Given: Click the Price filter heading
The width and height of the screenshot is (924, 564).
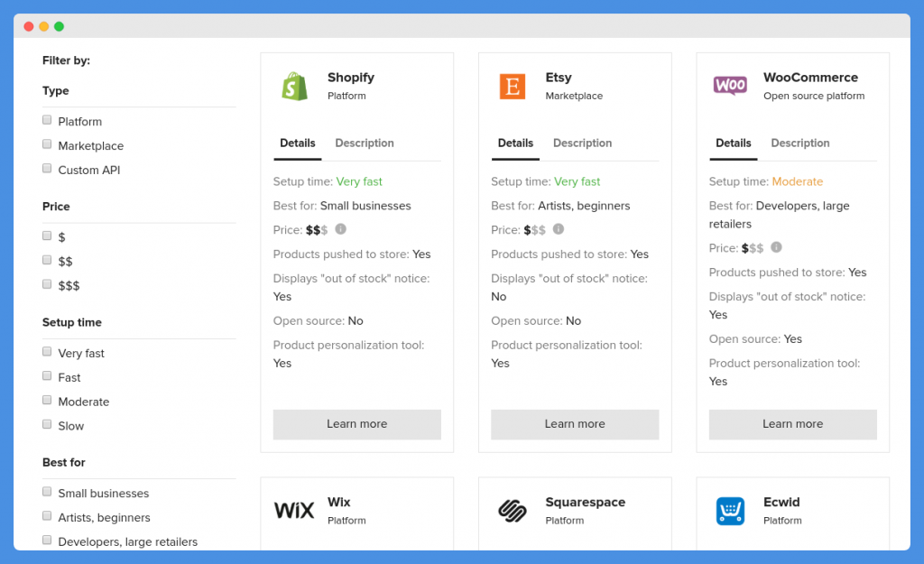Looking at the screenshot, I should click(56, 207).
